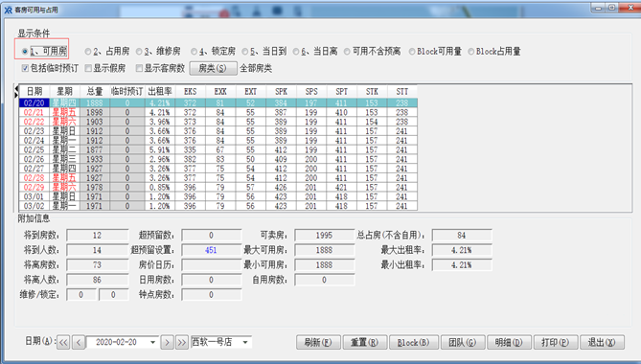Jump forward with the >> date button
The width and height of the screenshot is (641, 364).
tap(182, 342)
